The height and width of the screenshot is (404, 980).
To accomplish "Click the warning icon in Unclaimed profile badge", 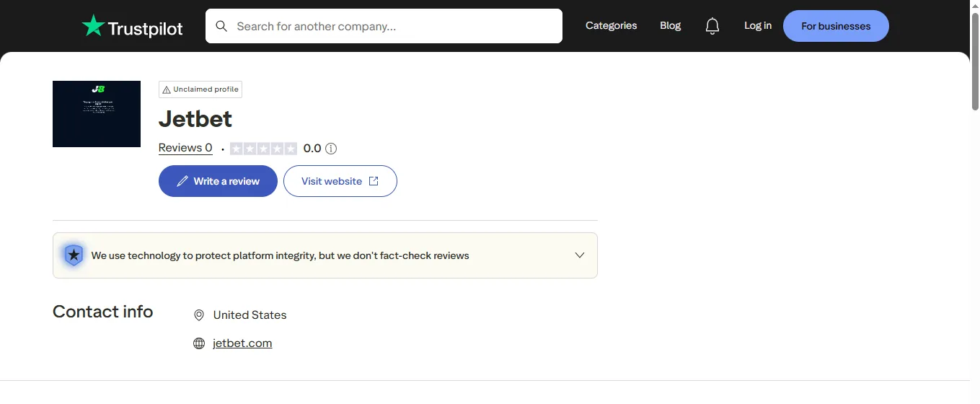I will point(167,89).
